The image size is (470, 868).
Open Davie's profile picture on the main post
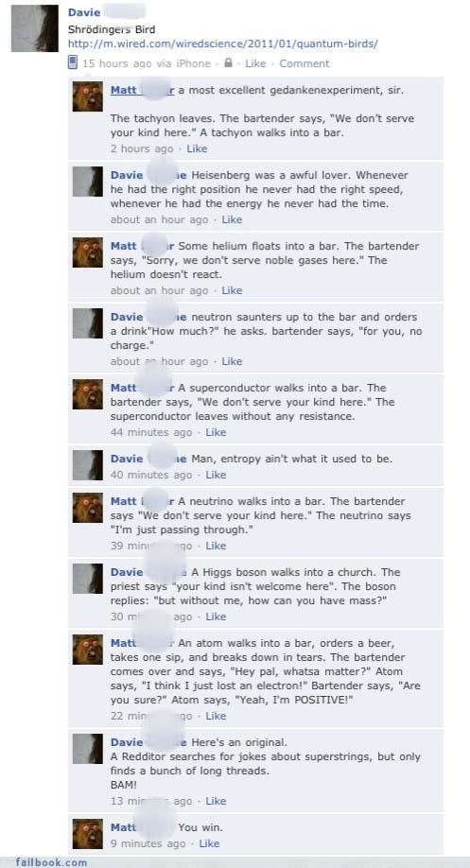pos(35,28)
